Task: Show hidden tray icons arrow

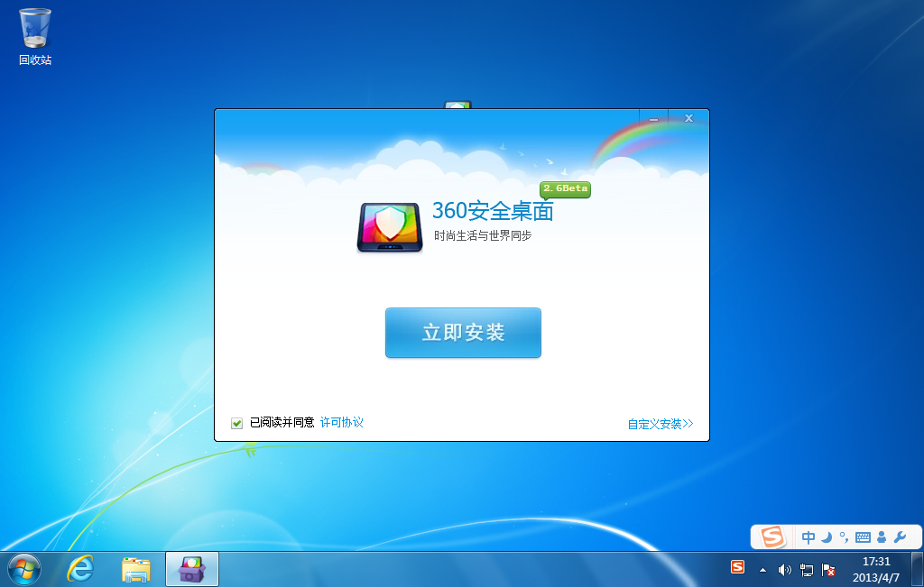Action: 762,570
